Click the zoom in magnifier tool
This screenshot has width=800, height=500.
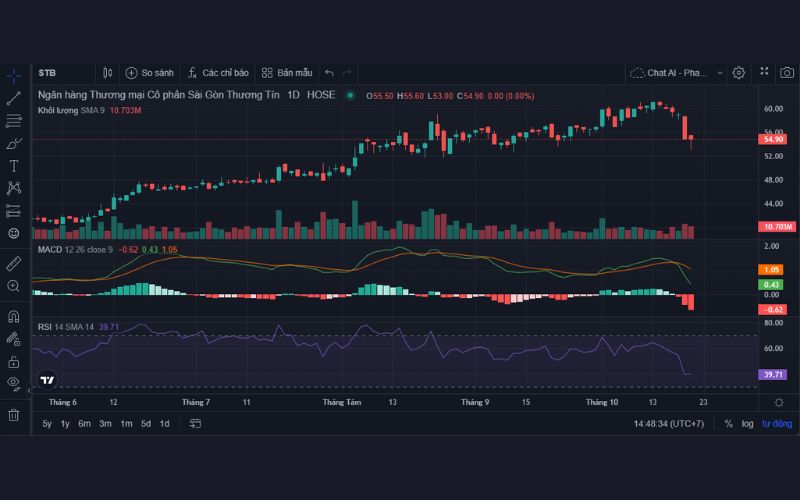pyautogui.click(x=14, y=286)
